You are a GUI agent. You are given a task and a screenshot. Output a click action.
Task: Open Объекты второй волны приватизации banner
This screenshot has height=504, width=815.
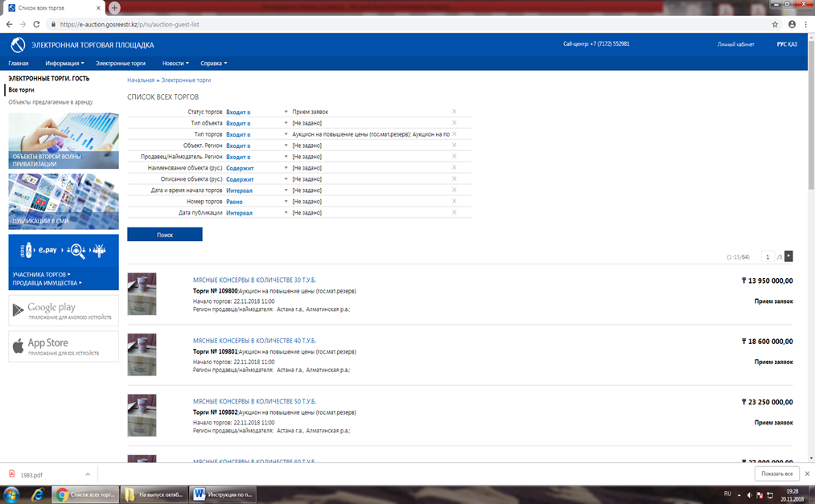pyautogui.click(x=64, y=141)
